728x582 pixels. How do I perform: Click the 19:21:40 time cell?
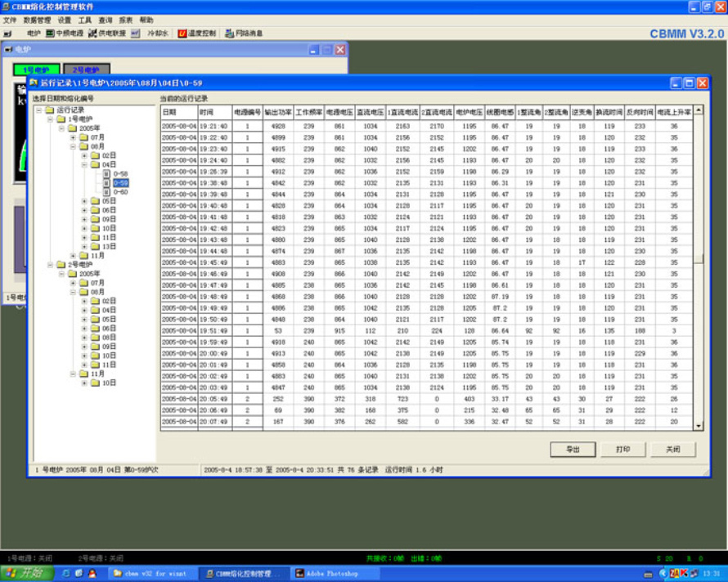point(213,126)
